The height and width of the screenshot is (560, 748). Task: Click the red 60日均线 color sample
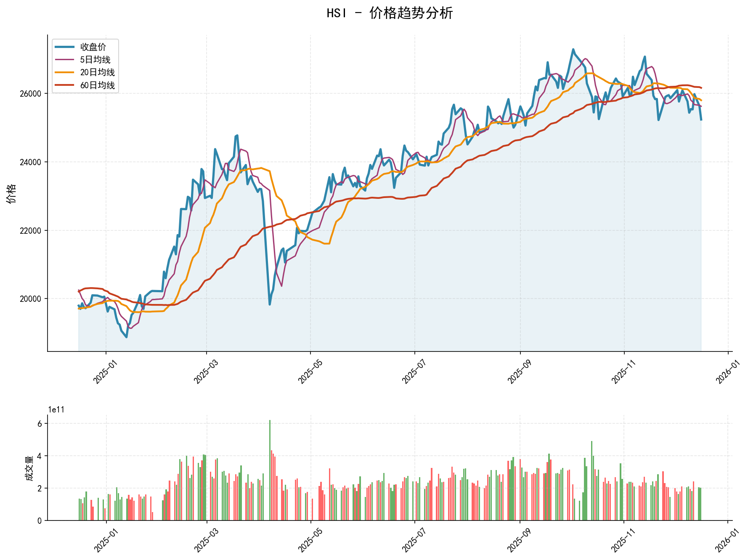65,85
